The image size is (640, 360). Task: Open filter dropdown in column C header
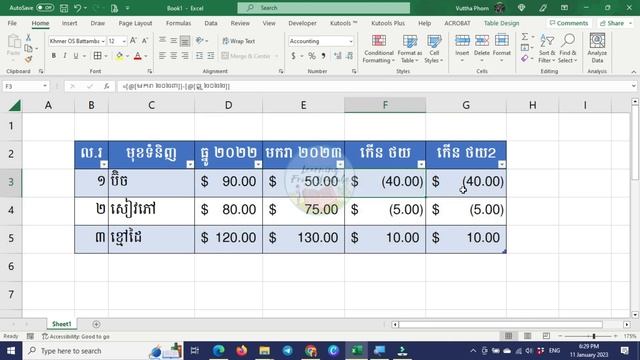tap(190, 164)
